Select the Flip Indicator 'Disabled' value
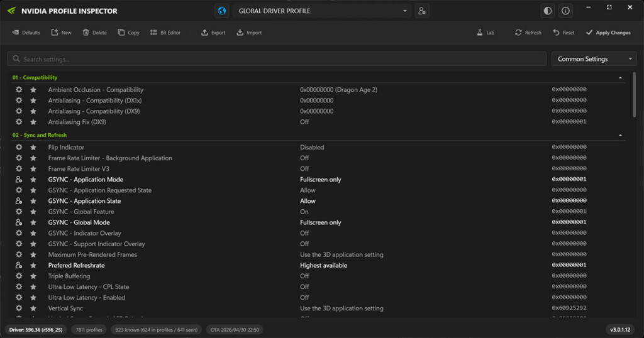 click(x=312, y=147)
